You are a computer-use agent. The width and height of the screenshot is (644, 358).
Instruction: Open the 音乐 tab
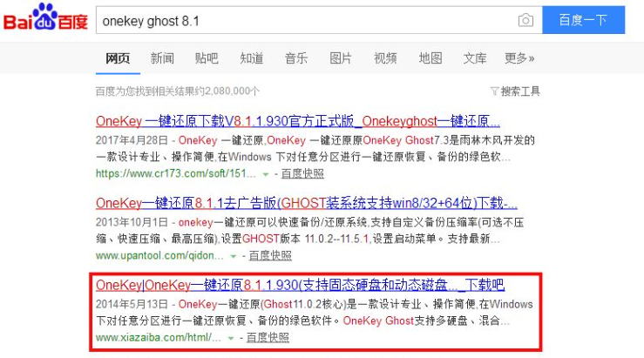coord(296,58)
